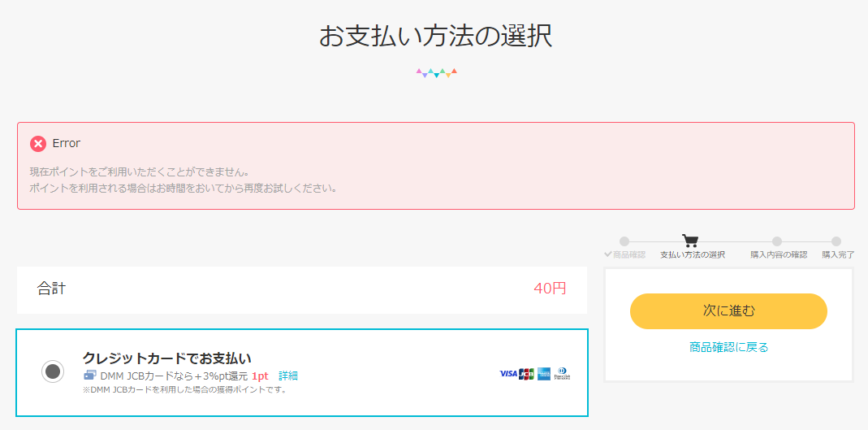
Task: Open the 詳細 link for JCB points
Action: [x=288, y=376]
